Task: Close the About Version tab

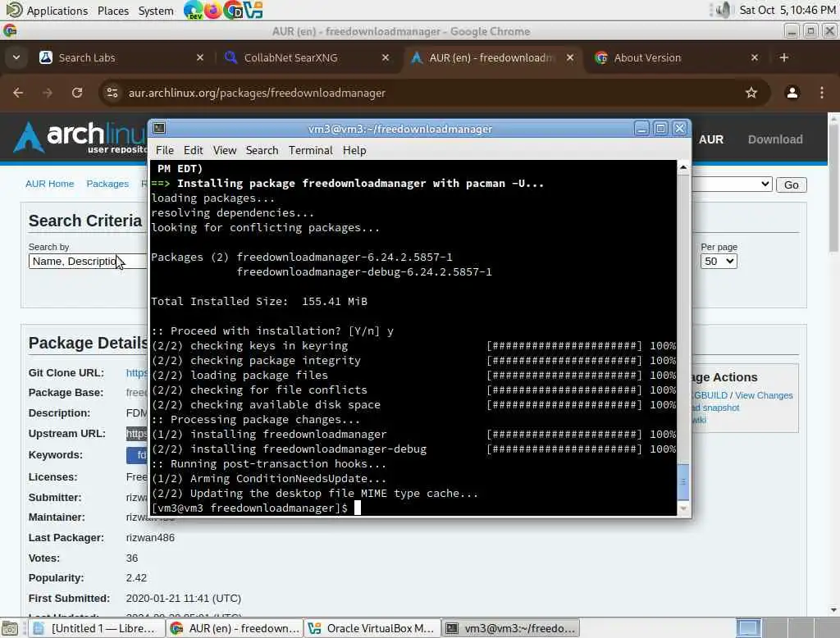Action: pyautogui.click(x=755, y=57)
